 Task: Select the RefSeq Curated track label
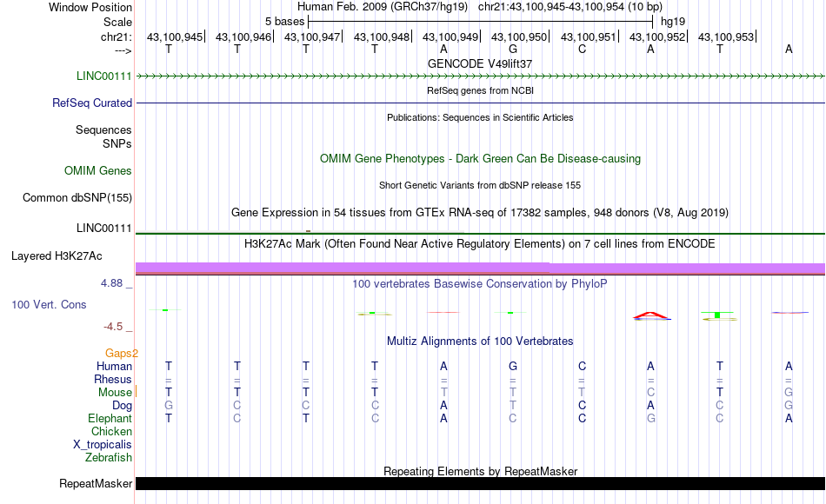coord(92,103)
